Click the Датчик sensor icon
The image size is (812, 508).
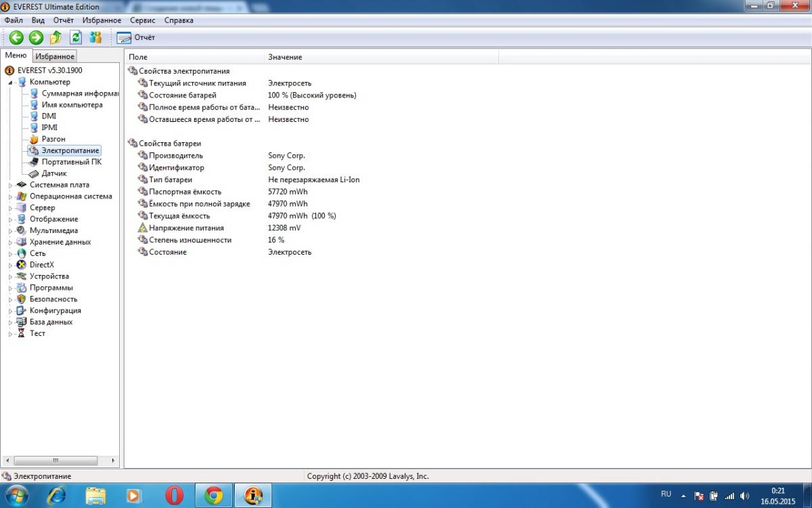click(x=34, y=173)
